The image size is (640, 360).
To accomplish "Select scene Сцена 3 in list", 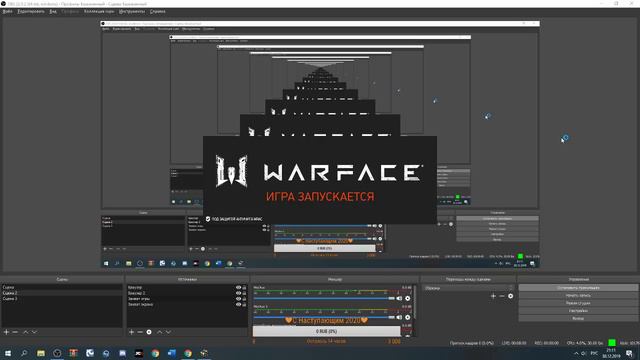I will coord(62,299).
